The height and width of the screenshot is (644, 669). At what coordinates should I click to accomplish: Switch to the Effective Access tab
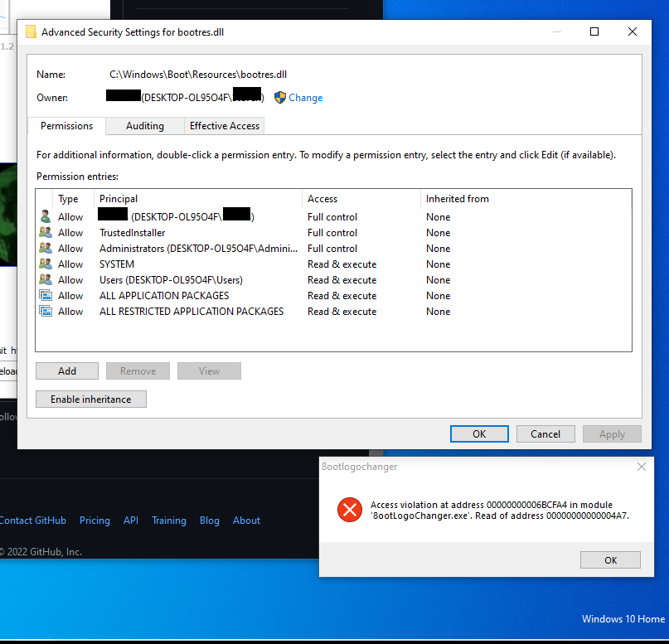tap(224, 126)
